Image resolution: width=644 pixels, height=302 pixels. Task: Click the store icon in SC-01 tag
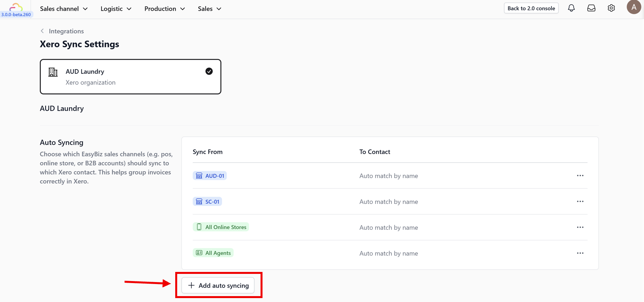pyautogui.click(x=199, y=202)
